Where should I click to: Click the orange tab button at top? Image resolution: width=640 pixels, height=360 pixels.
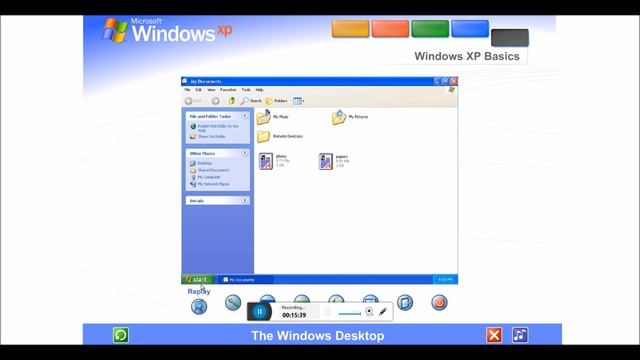(x=350, y=29)
